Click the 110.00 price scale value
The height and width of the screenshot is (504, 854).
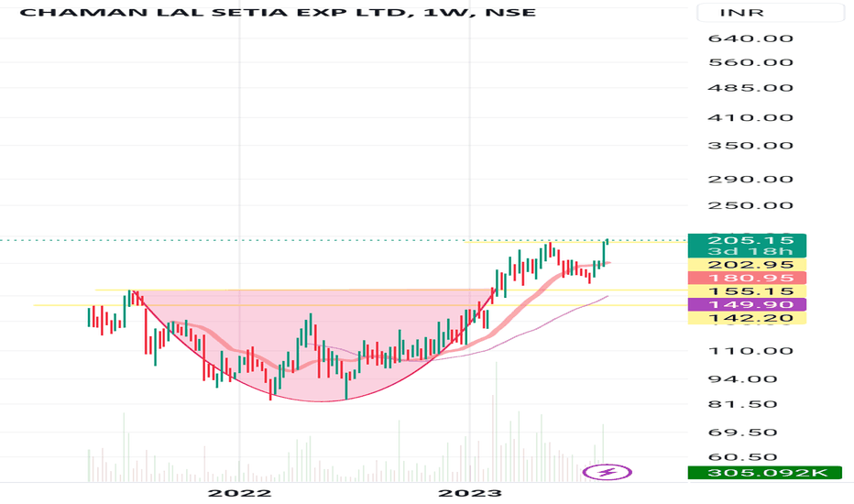coord(750,350)
